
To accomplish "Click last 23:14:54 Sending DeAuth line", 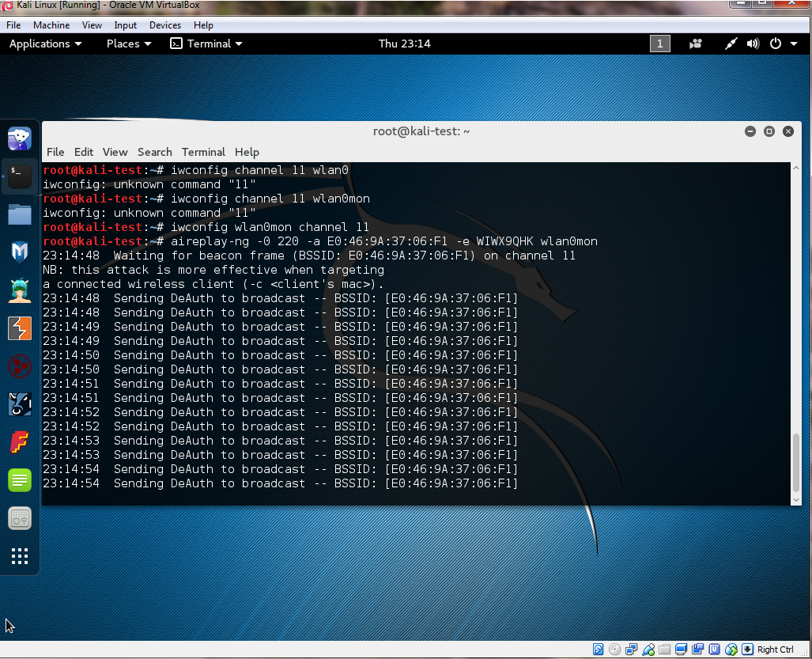I will coord(280,483).
